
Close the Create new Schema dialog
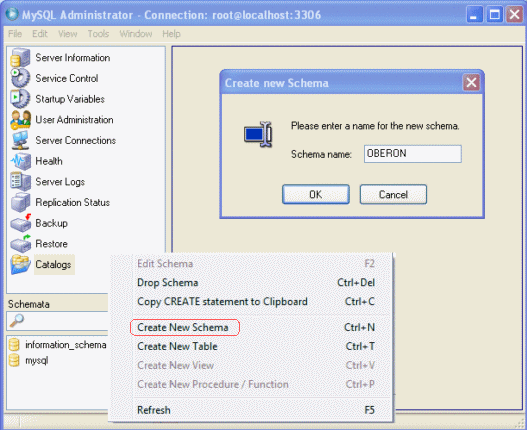(471, 82)
